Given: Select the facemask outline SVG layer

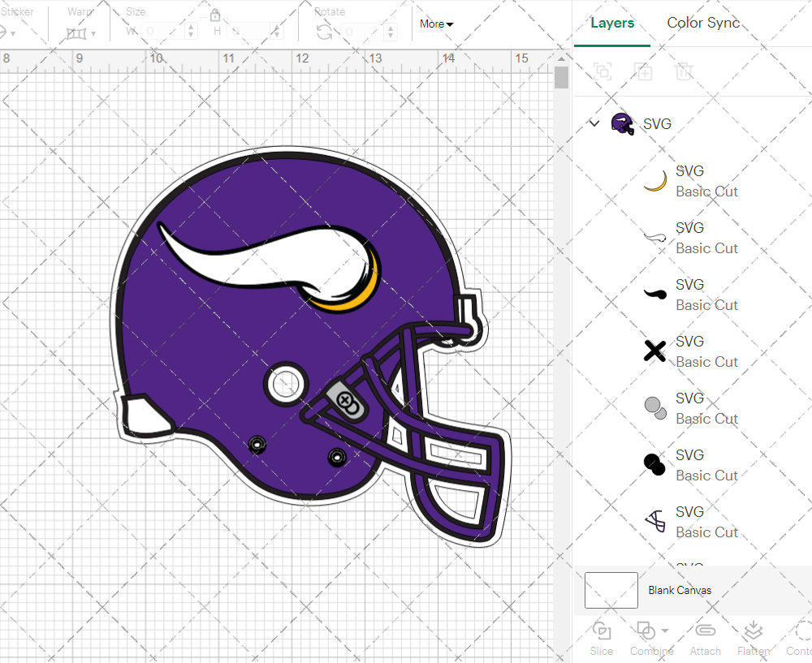Looking at the screenshot, I should pos(691,522).
